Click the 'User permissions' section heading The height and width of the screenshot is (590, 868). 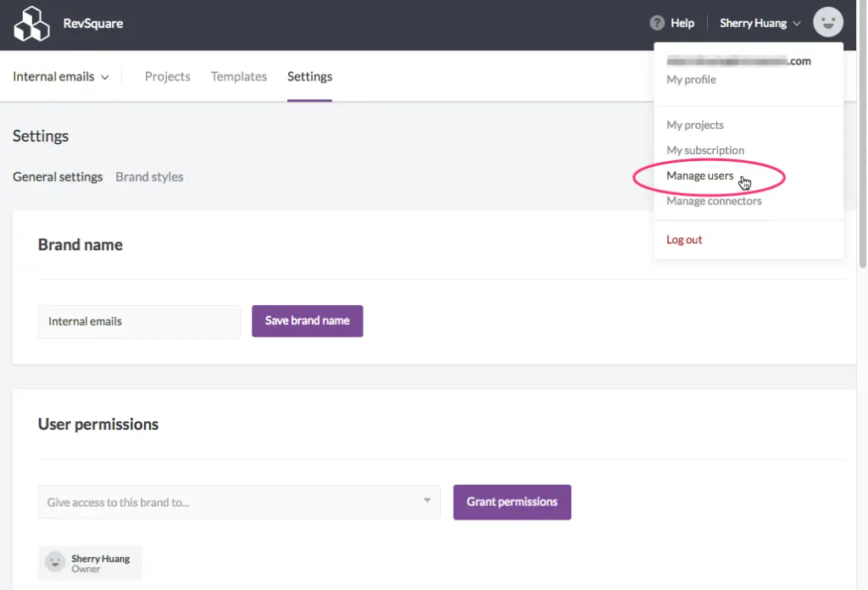tap(98, 425)
